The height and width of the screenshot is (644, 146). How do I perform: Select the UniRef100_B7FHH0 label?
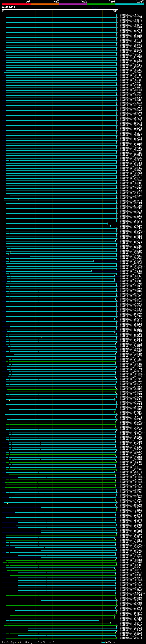click(131, 93)
